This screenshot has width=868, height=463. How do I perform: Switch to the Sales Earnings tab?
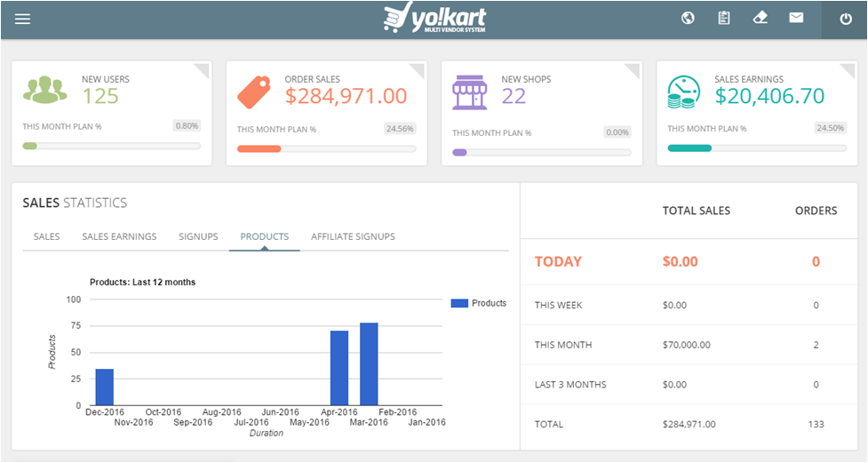[119, 236]
